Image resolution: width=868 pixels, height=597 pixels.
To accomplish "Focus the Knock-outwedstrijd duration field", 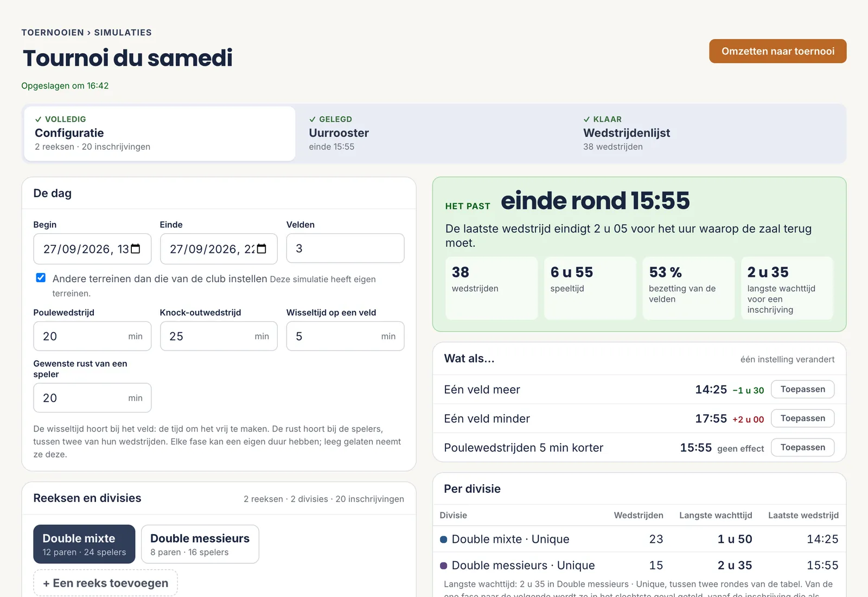I will pos(219,336).
